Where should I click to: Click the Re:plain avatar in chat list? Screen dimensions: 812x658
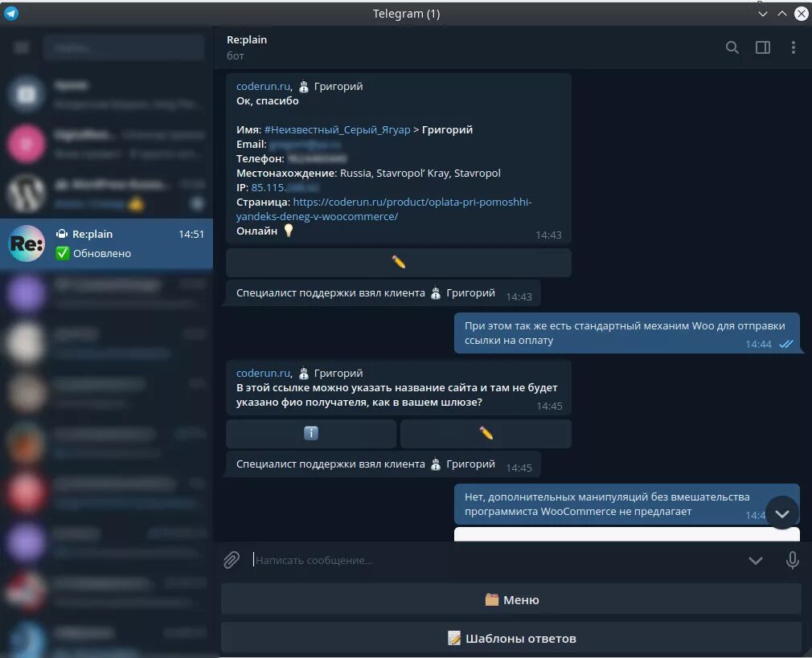click(x=27, y=243)
